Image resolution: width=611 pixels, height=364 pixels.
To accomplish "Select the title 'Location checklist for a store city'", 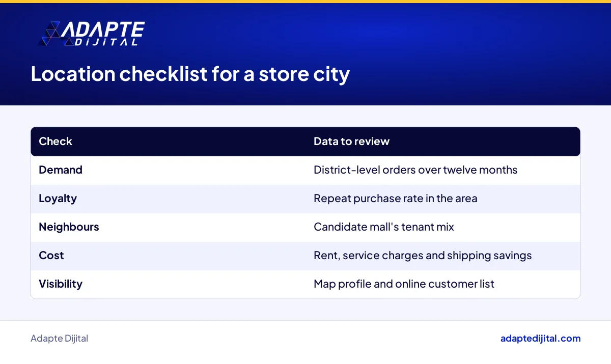I will [x=190, y=74].
